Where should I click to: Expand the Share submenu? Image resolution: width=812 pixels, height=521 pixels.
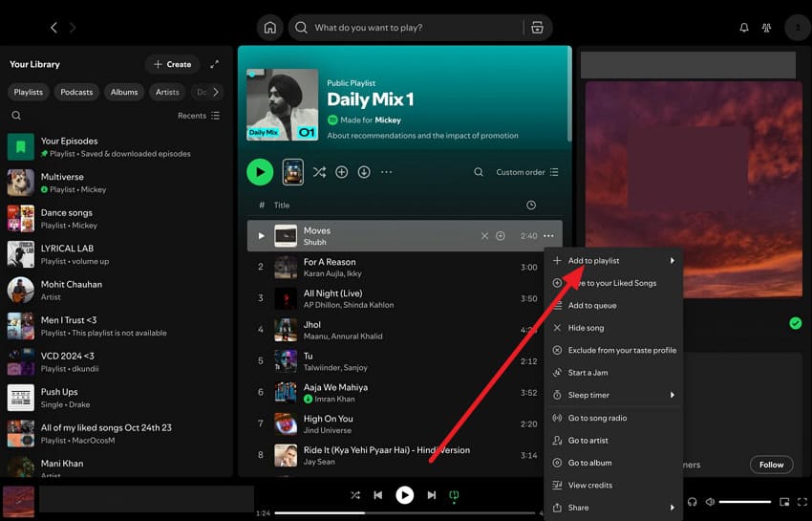coord(613,508)
